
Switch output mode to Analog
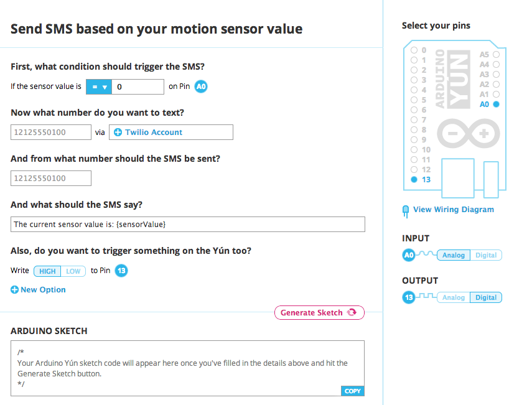pyautogui.click(x=453, y=297)
